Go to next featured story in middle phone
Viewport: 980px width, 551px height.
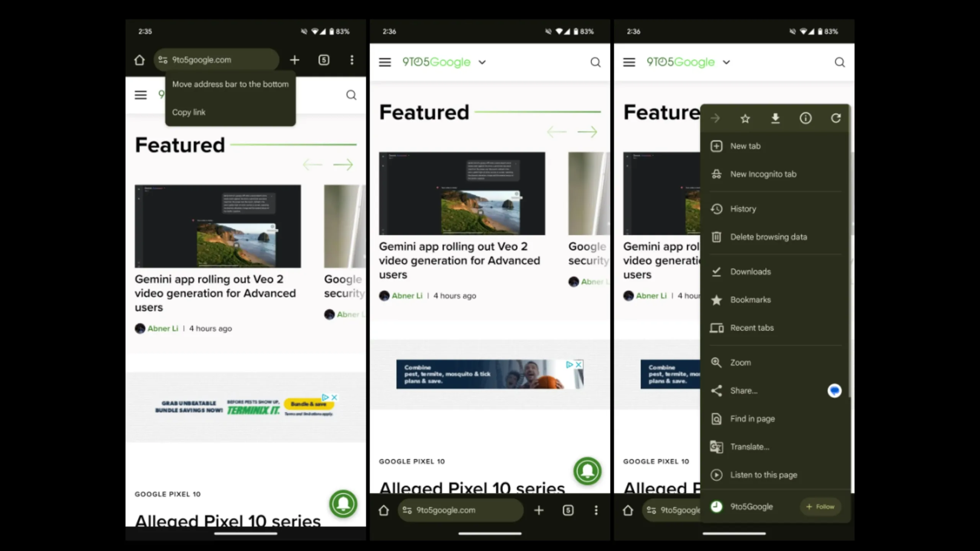(x=587, y=132)
